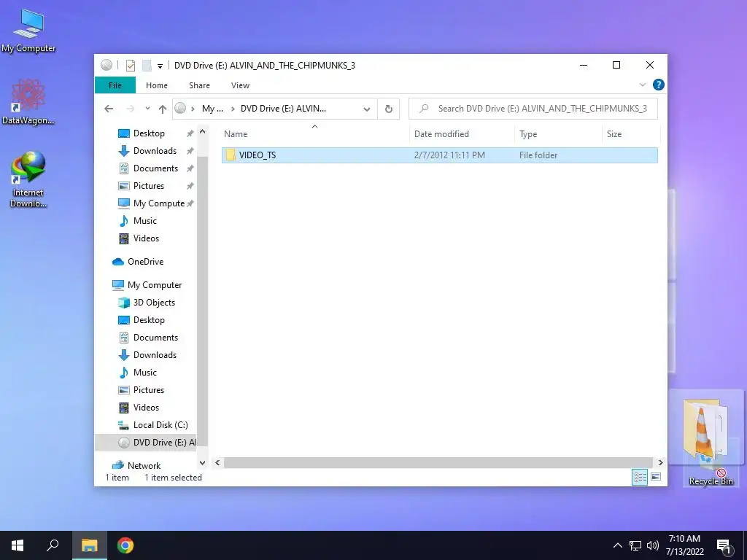The width and height of the screenshot is (747, 560).
Task: Show hidden tray icons chevron
Action: [617, 545]
